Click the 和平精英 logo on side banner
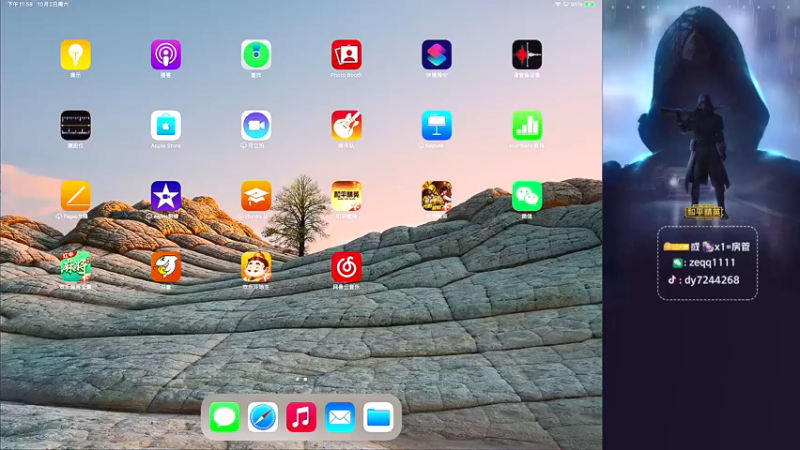800x450 pixels. tap(705, 211)
